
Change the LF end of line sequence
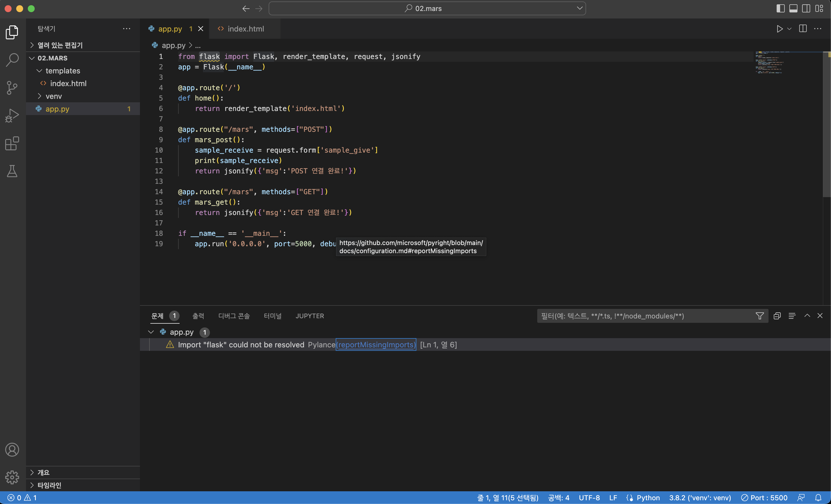613,498
